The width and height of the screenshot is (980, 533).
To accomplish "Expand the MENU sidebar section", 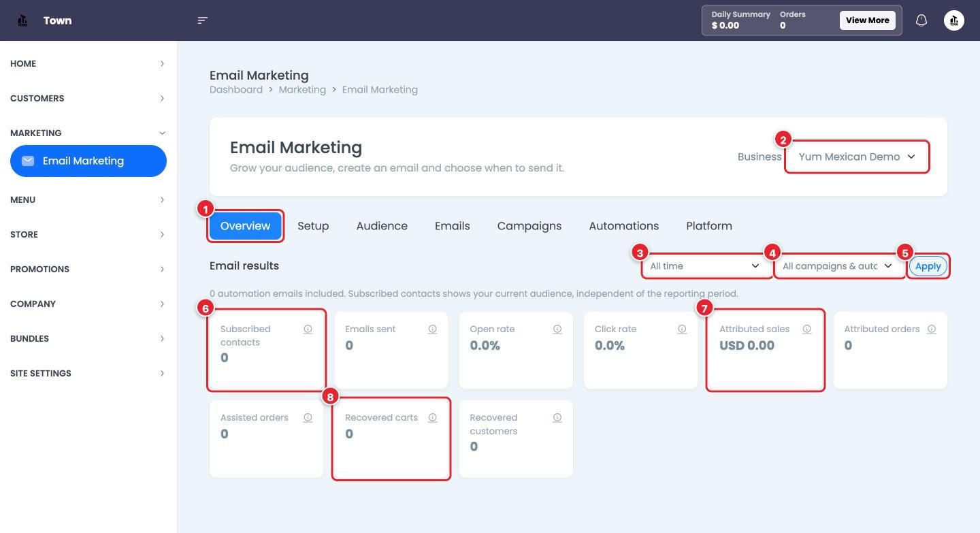I will coord(87,199).
